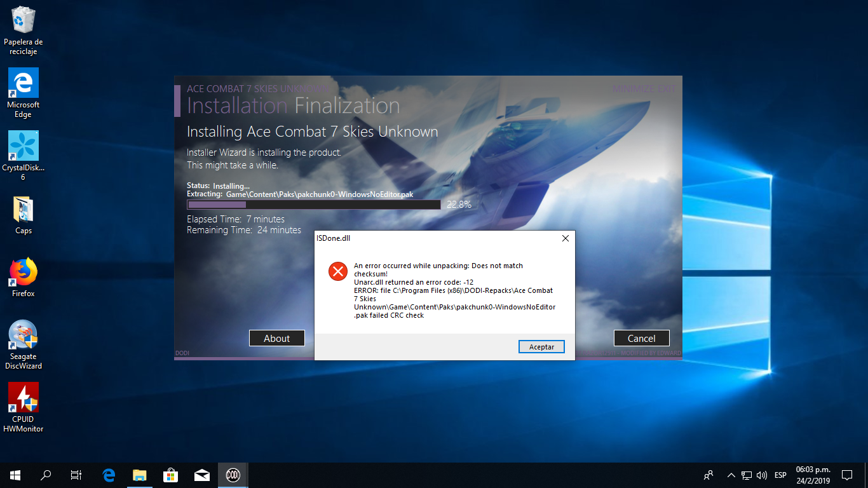
Task: Open the ESP language switcher
Action: tap(780, 475)
